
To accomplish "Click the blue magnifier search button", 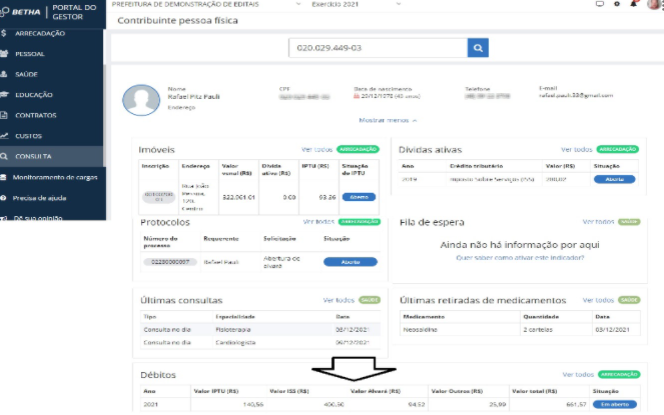I will point(479,48).
